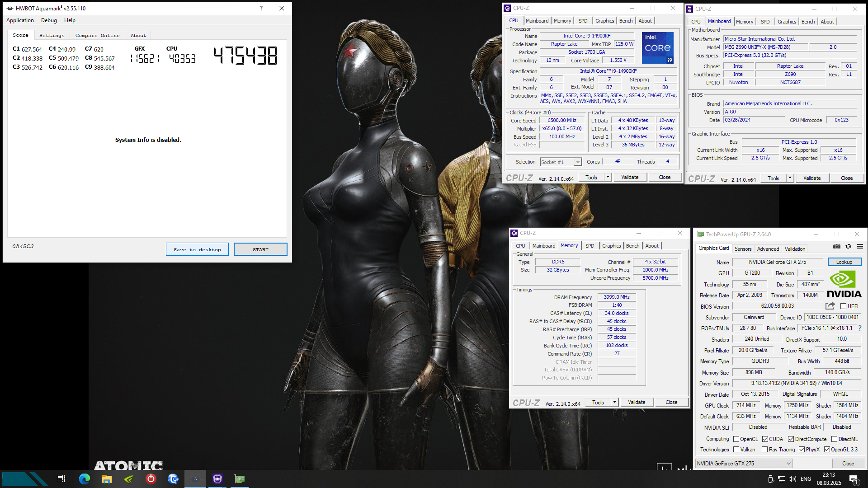Toggle the Vulkan checkbox
Viewport: 868px width, 488px height.
(x=736, y=450)
